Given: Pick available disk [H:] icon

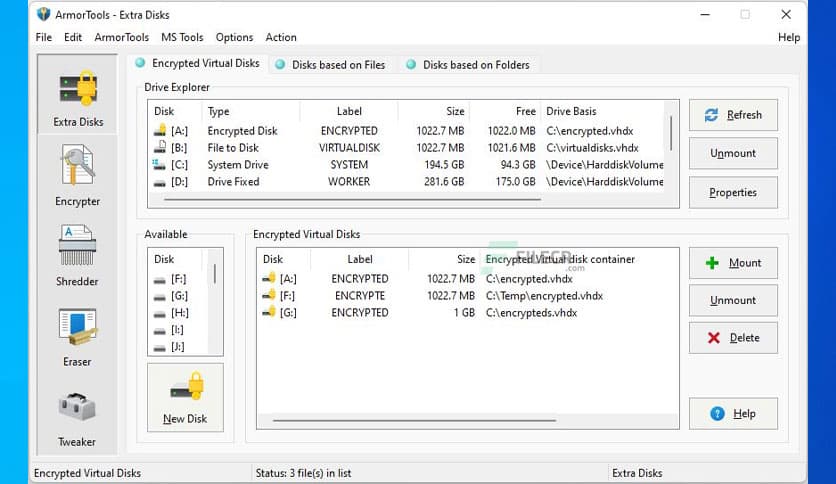Looking at the screenshot, I should pos(160,314).
